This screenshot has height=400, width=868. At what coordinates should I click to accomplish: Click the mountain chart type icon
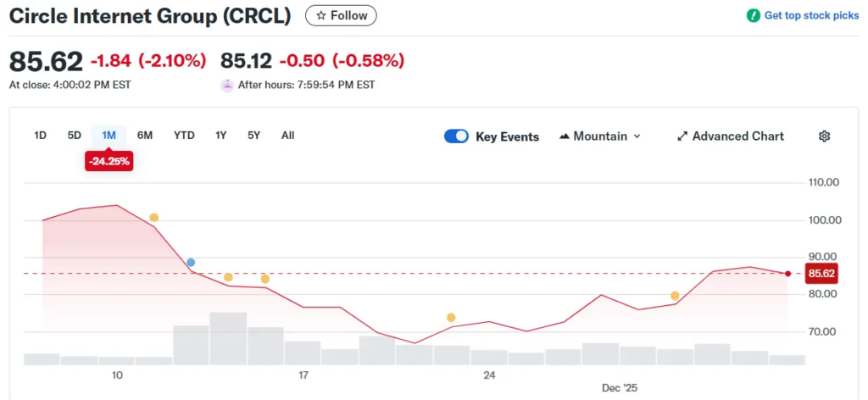tap(565, 136)
